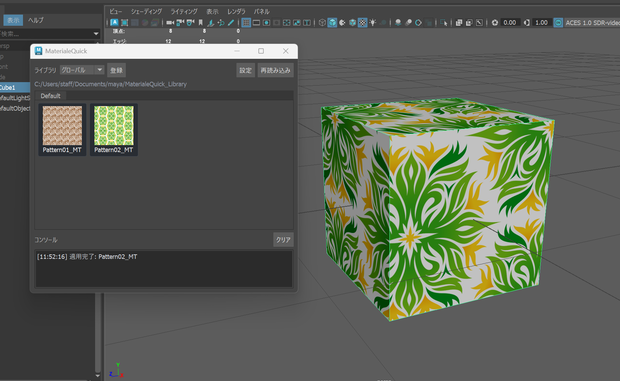Open the ACES 1.0 SDR-video view transform dropdown

pyautogui.click(x=592, y=23)
